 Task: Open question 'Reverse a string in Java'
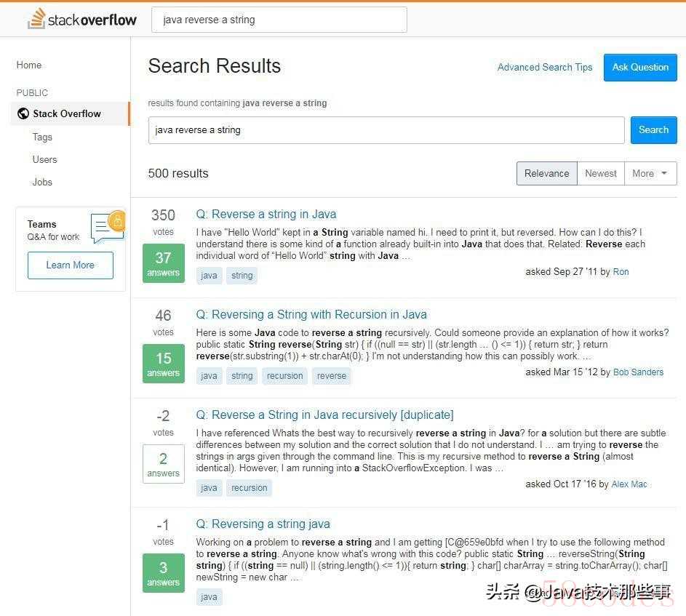click(266, 215)
